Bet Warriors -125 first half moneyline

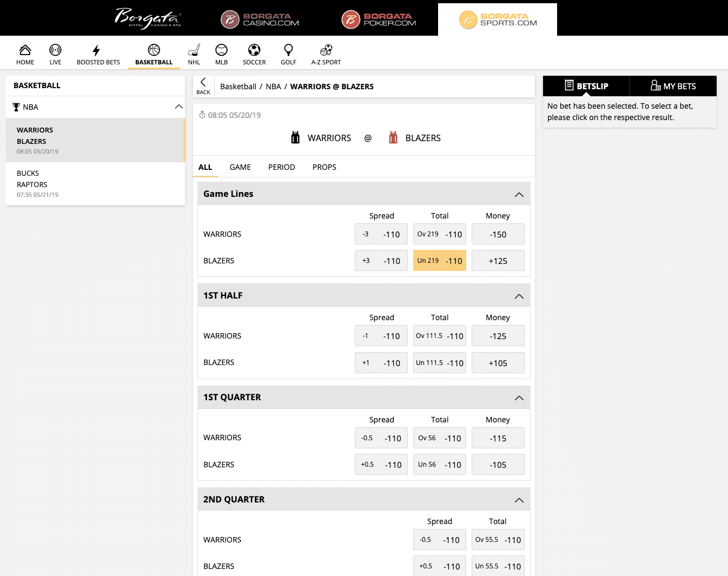(x=498, y=336)
